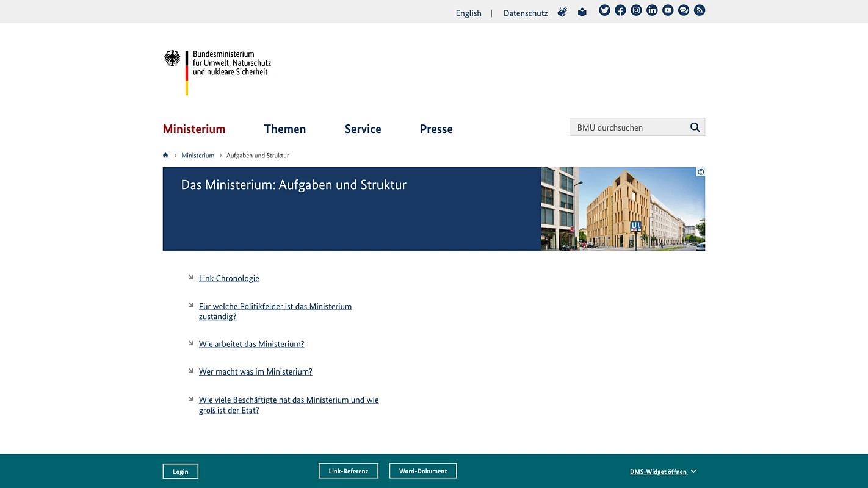This screenshot has height=488, width=868.
Task: Click the LinkedIn icon
Action: click(652, 10)
